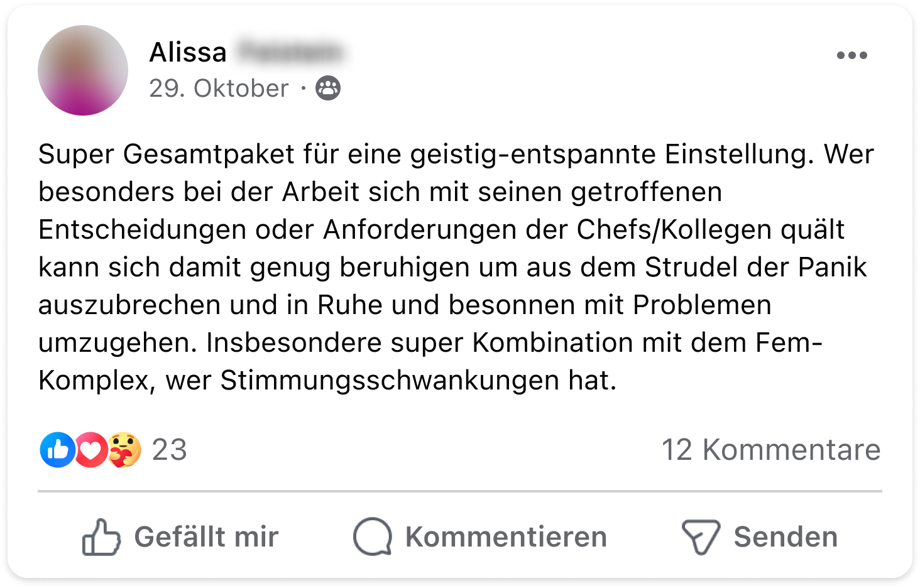Click the group audience icon beside date
The height and width of the screenshot is (588, 920).
pos(328,89)
